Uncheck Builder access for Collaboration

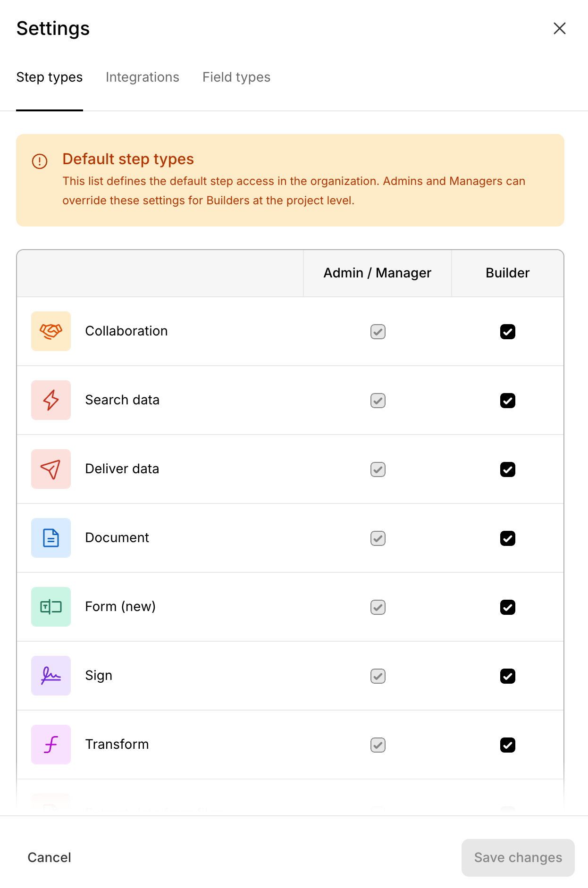(507, 332)
